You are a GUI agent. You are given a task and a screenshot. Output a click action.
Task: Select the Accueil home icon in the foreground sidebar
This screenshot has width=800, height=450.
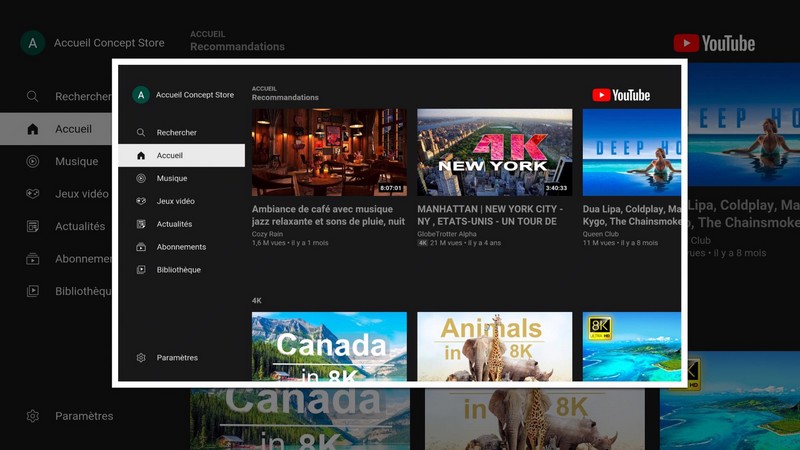click(x=141, y=156)
